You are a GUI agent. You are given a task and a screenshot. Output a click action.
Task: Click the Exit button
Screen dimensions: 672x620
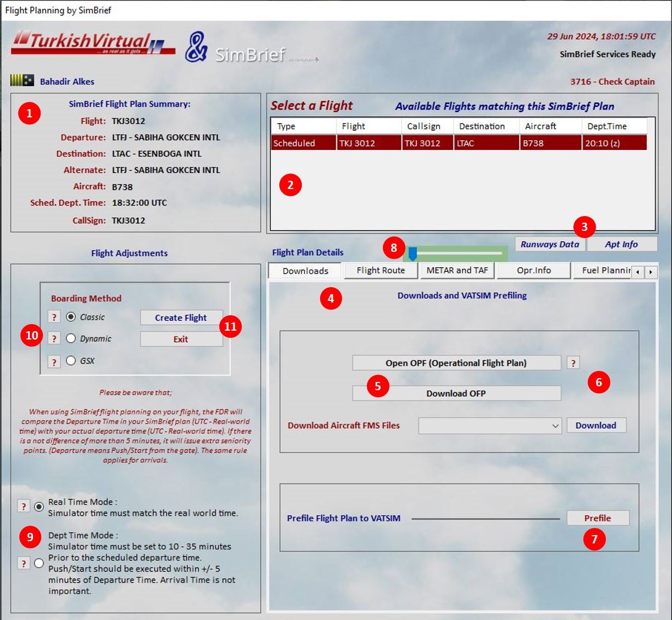181,339
